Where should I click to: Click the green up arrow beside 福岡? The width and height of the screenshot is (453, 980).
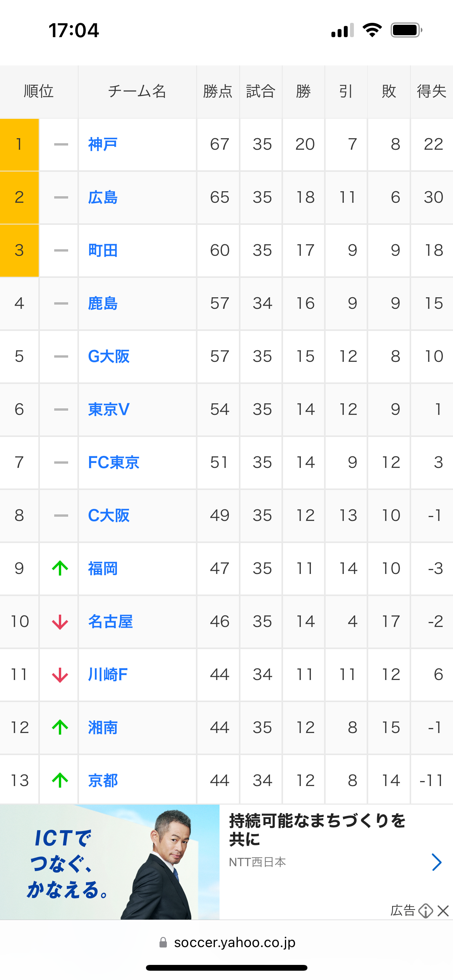tap(60, 568)
